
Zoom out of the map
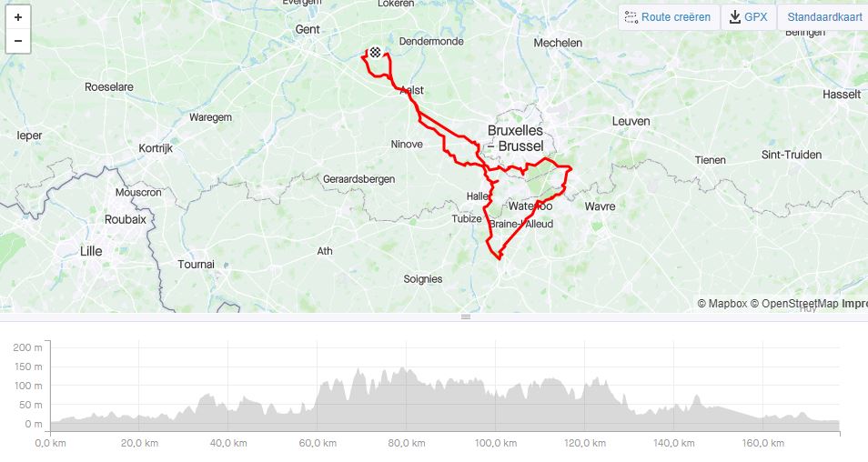17,41
